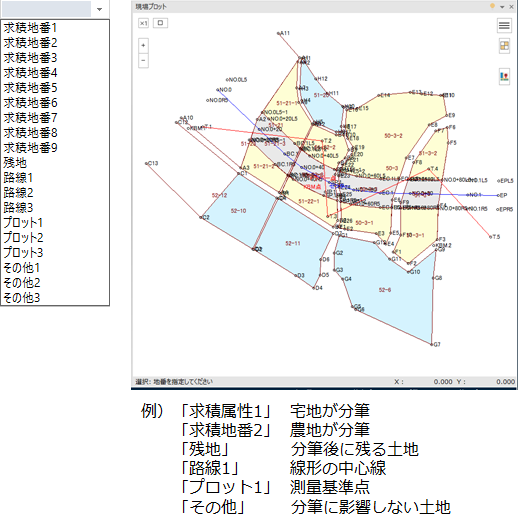Click parcel label 50-3-1 on the map
Viewport: 518px width, 529px height.
tap(364, 223)
